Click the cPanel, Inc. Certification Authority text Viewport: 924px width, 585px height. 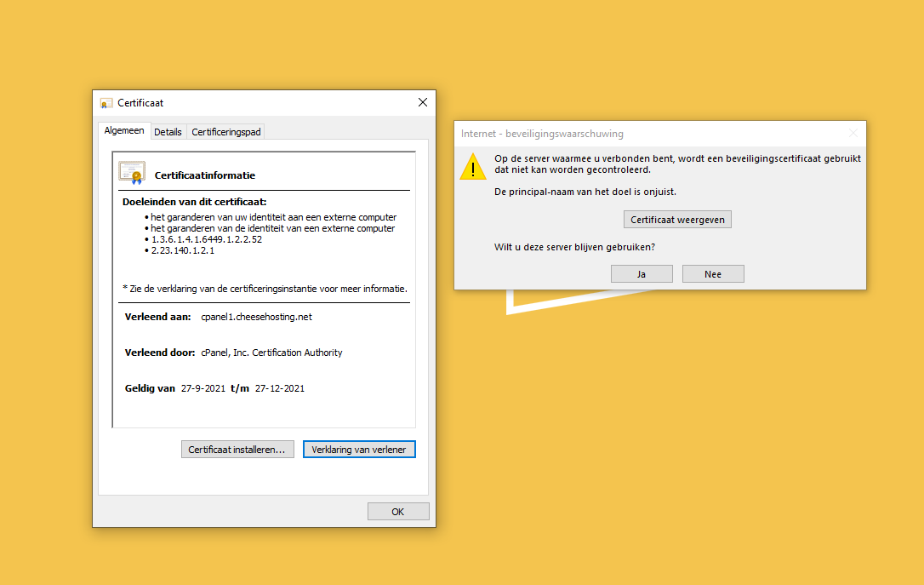271,353
